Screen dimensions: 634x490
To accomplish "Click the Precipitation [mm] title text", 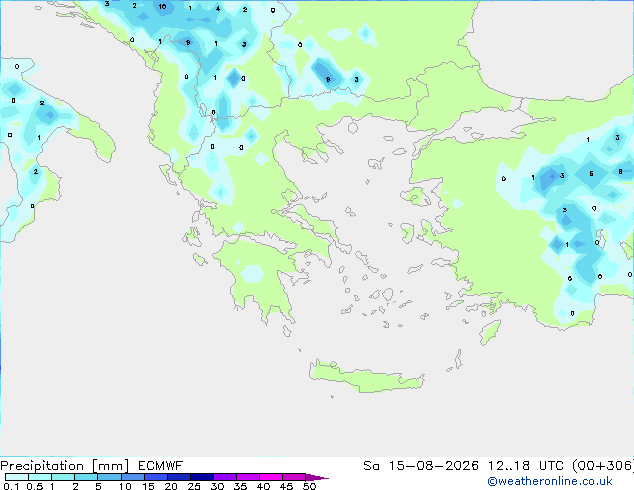I will tap(65, 466).
